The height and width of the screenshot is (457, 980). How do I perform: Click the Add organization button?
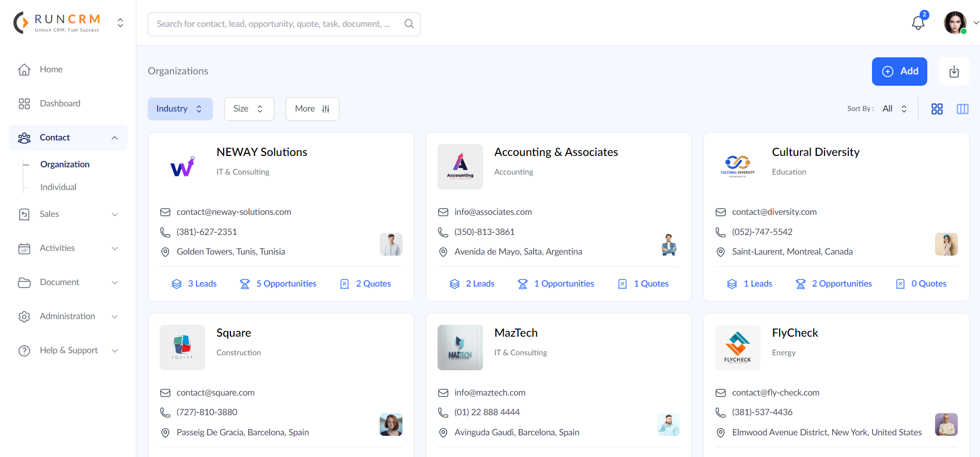899,71
